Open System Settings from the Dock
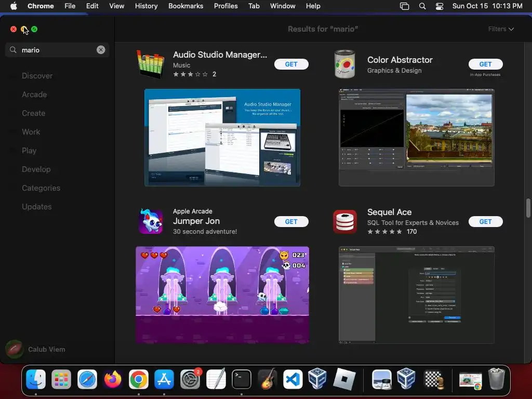 point(190,379)
